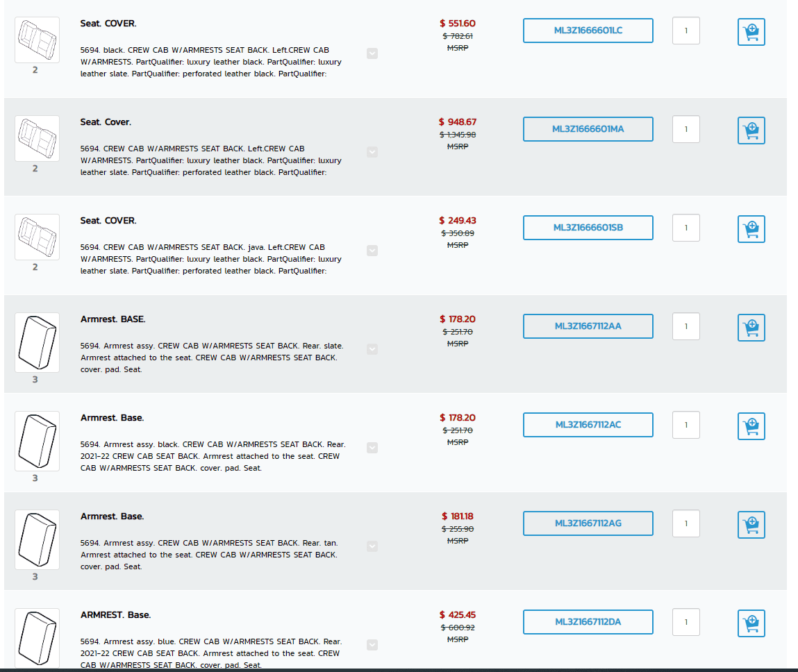Add armrest ML3Z1667112AG to cart

tap(751, 525)
